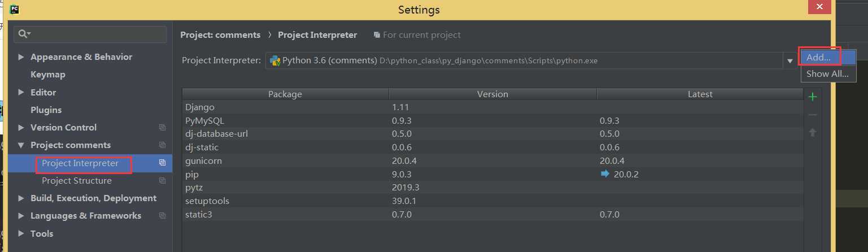Click the pytz version 2019.3 cell
This screenshot has height=252, width=868.
[492, 188]
